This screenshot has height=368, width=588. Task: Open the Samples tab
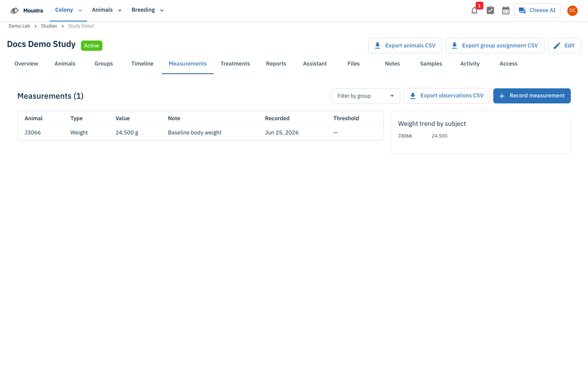(x=431, y=64)
